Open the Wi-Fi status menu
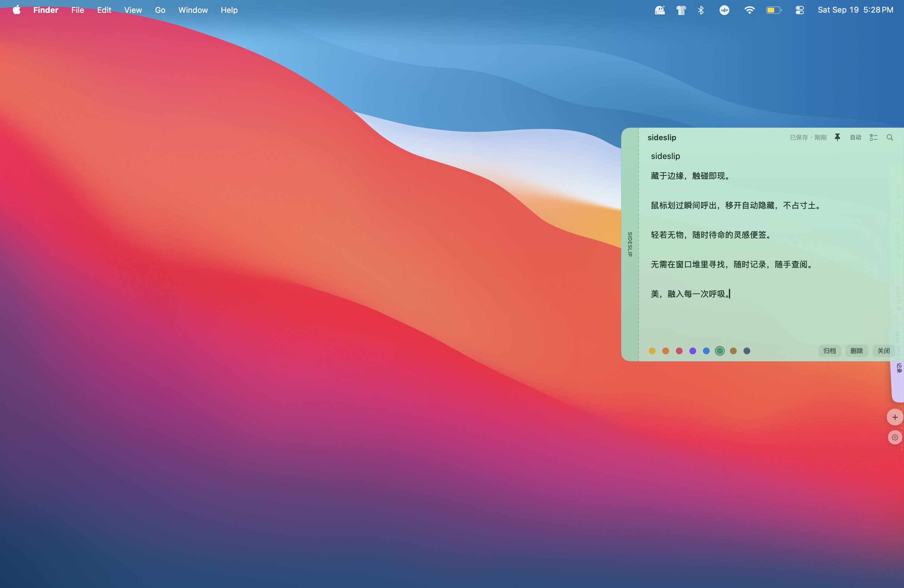Image resolution: width=904 pixels, height=588 pixels. (x=749, y=10)
